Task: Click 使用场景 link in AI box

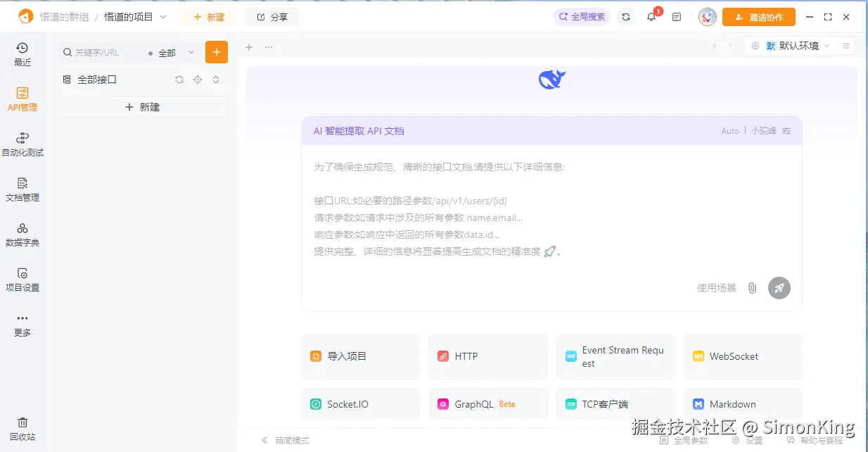Action: [717, 288]
